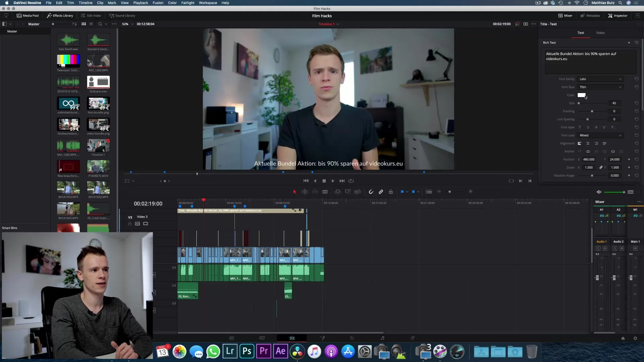644x362 pixels.
Task: Open the Fairlight menu
Action: tap(188, 3)
